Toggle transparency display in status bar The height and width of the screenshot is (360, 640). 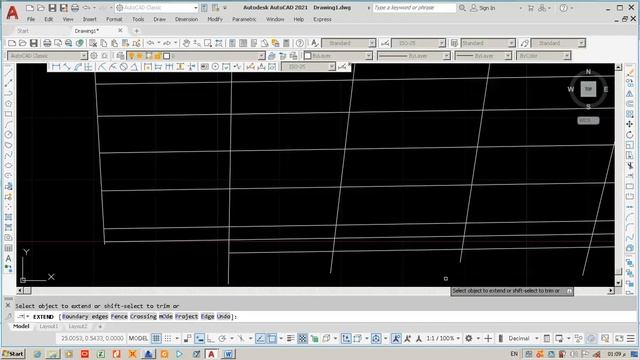302,338
